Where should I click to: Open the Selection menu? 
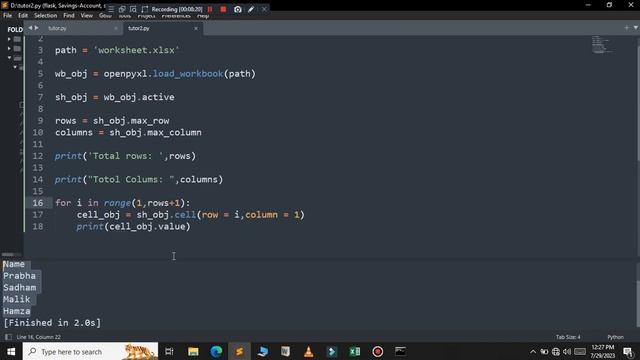45,16
